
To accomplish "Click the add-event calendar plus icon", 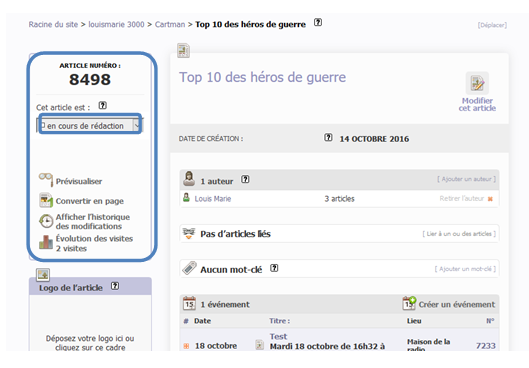I will [x=409, y=303].
